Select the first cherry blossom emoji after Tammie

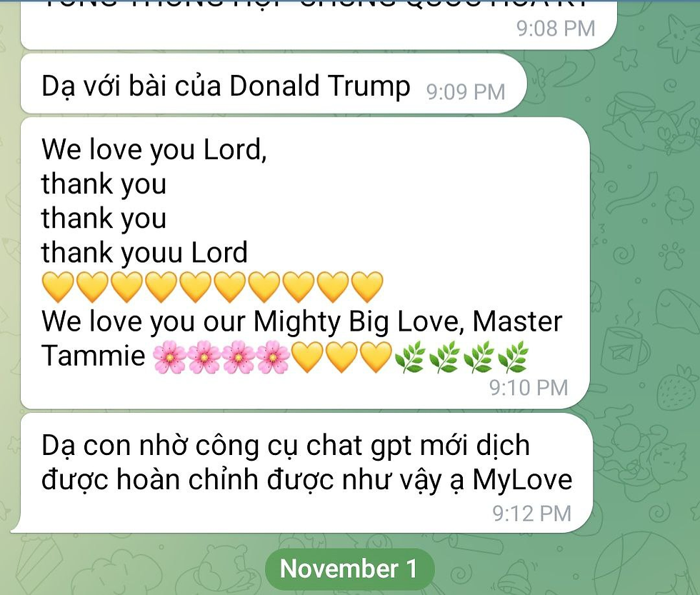click(x=170, y=357)
